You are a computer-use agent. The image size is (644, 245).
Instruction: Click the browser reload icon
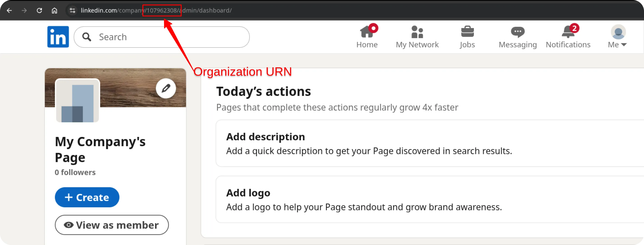pyautogui.click(x=39, y=11)
